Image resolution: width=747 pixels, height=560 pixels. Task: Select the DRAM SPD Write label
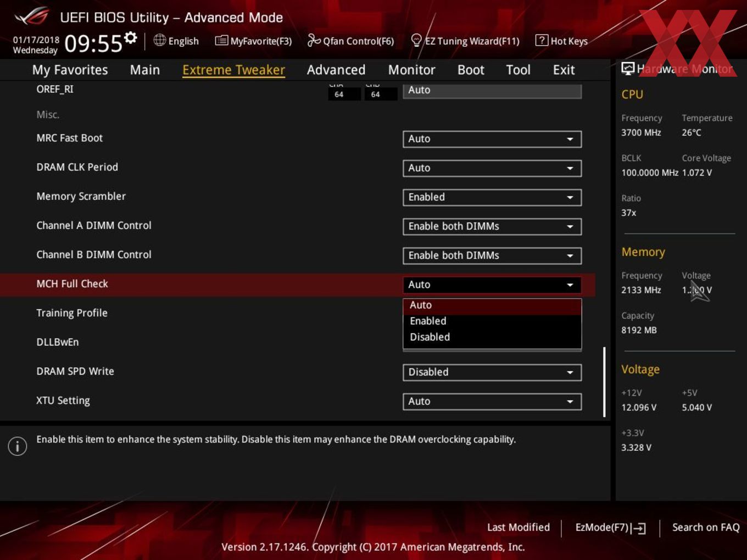click(x=75, y=371)
